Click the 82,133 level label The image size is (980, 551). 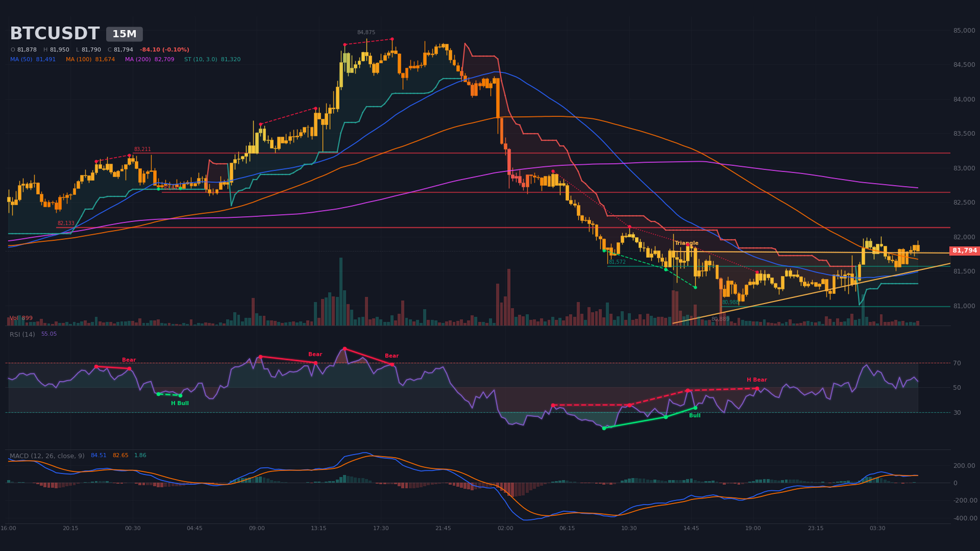point(66,223)
